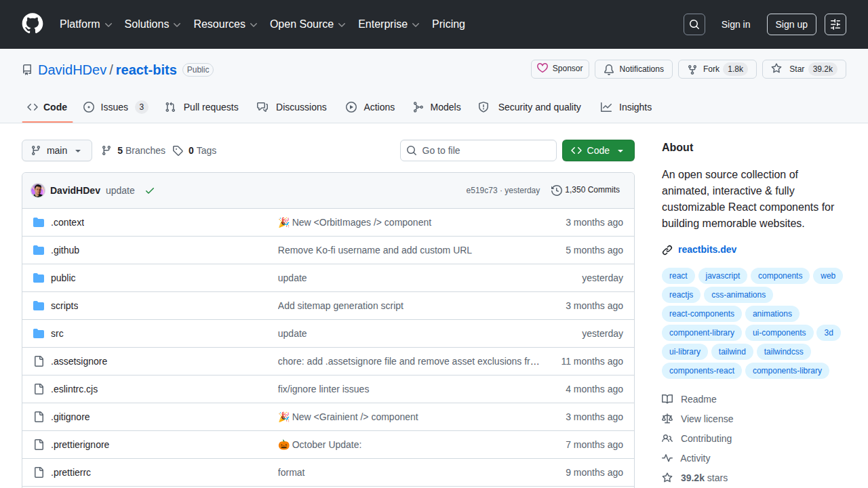Select the 3d topic tag
This screenshot has width=868, height=488.
point(829,333)
